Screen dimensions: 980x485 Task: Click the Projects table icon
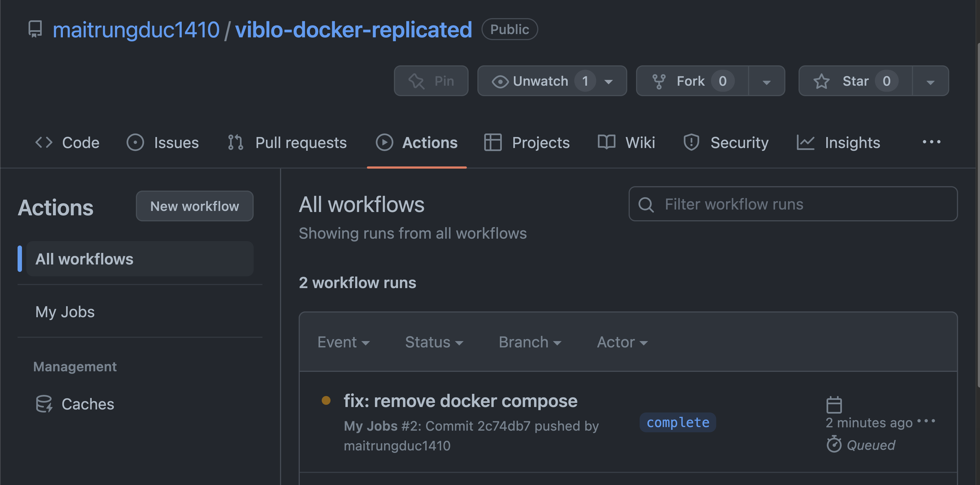click(493, 142)
